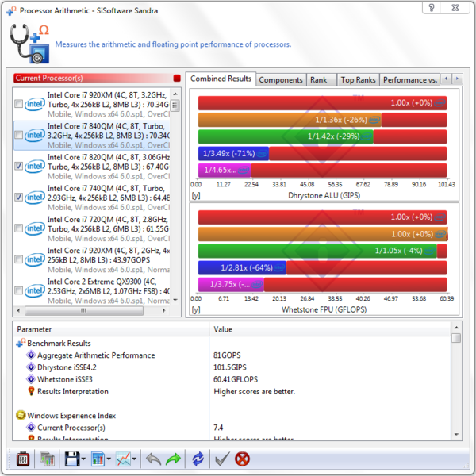Click the results table scroll down arrow
This screenshot has width=476, height=476.
point(456,435)
